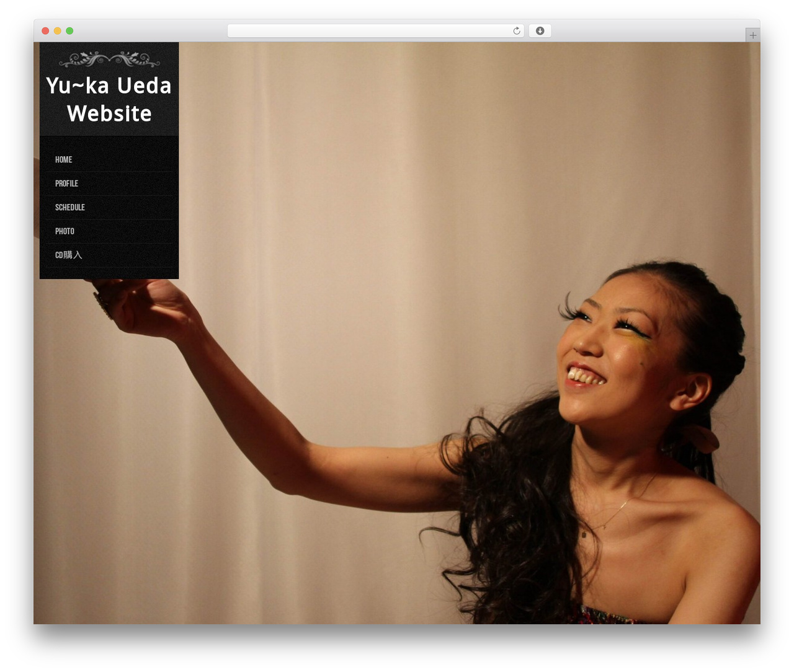Image resolution: width=794 pixels, height=672 pixels.
Task: Close the browser window with the red button
Action: 45,31
